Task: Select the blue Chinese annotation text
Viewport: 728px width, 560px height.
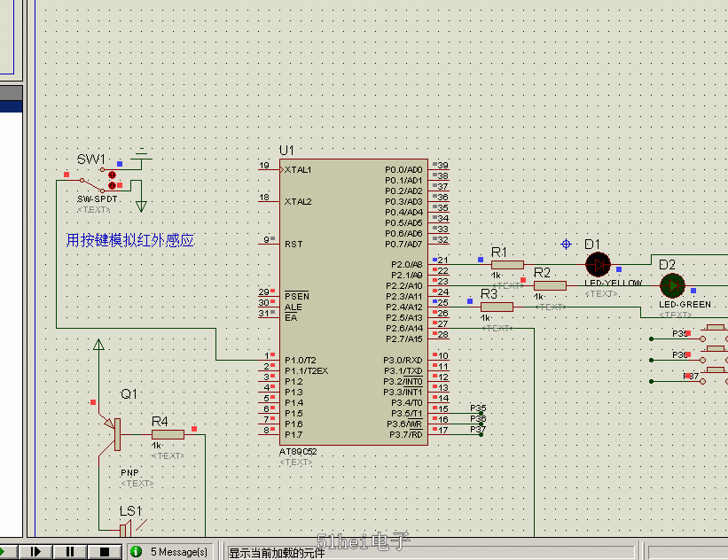Action: (130, 240)
